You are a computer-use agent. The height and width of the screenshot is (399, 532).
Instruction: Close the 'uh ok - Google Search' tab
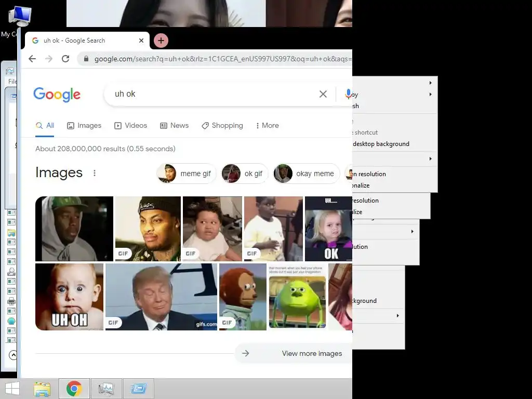click(141, 41)
